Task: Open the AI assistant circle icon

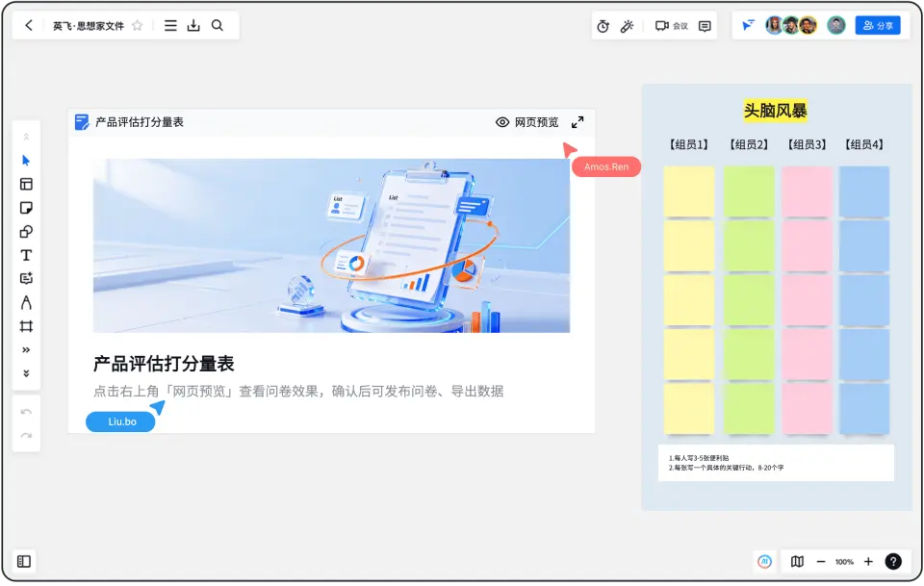Action: pyautogui.click(x=764, y=561)
